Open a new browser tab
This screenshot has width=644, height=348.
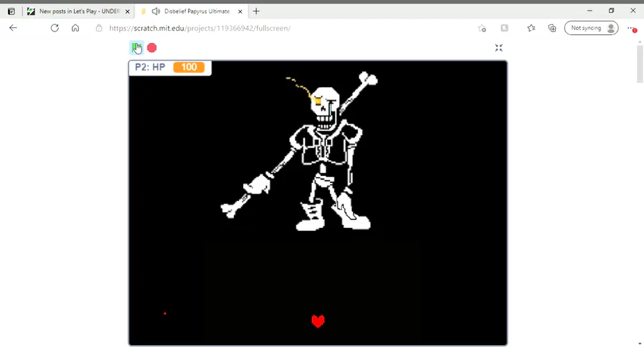pyautogui.click(x=256, y=11)
